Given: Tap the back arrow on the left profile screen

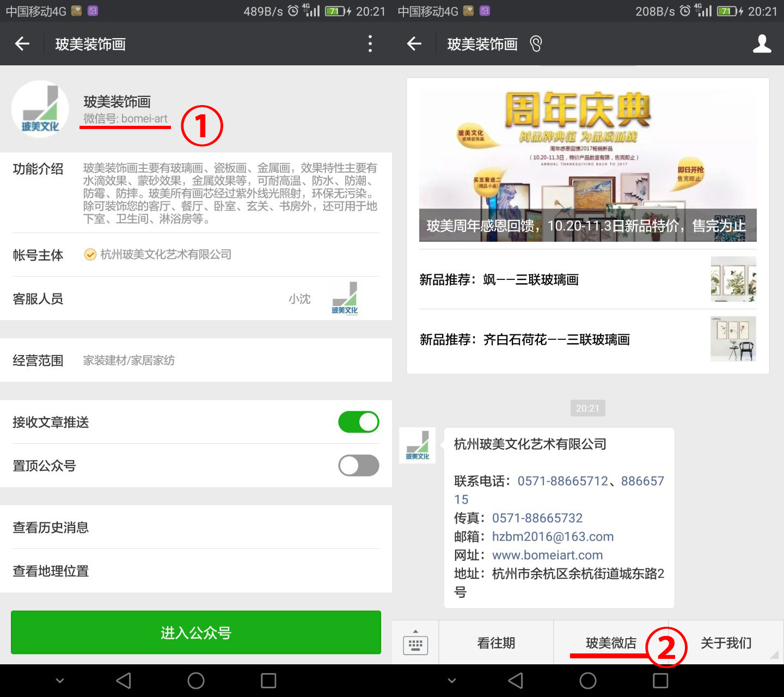Looking at the screenshot, I should (22, 44).
